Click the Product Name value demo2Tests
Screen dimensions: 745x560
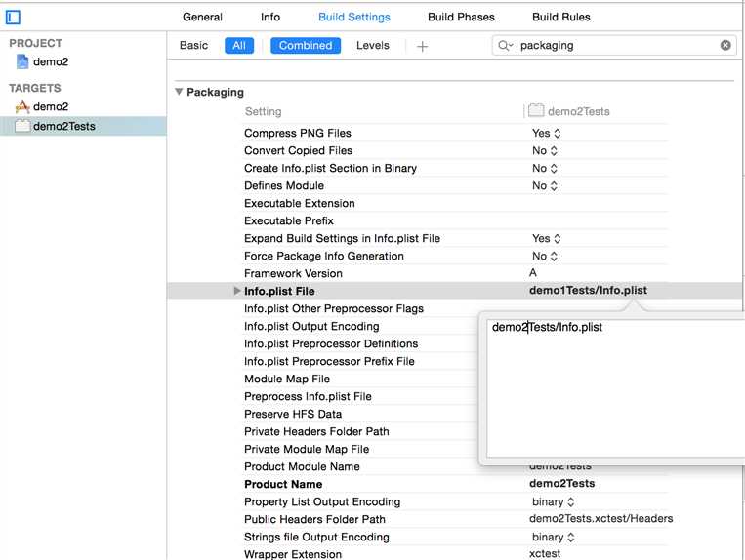[562, 484]
